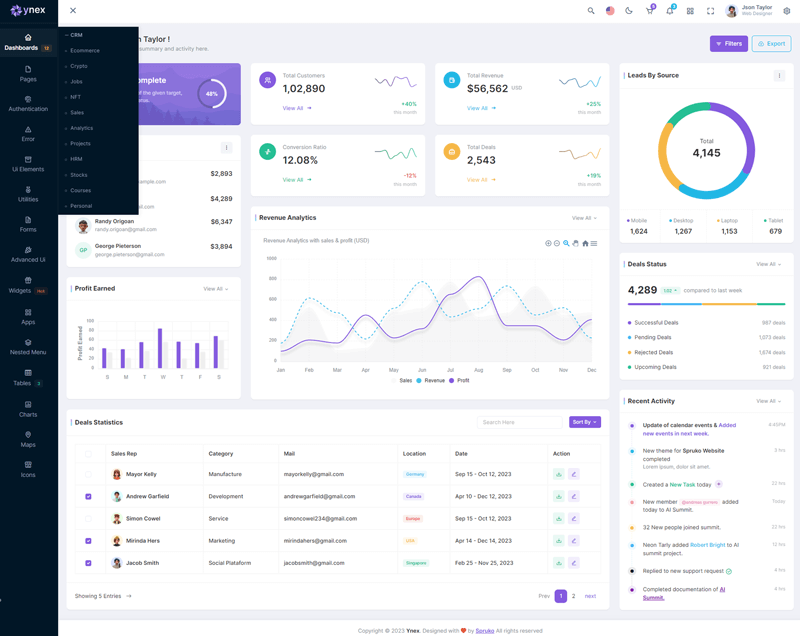This screenshot has height=636, width=800.
Task: Open the notifications bell
Action: [670, 11]
